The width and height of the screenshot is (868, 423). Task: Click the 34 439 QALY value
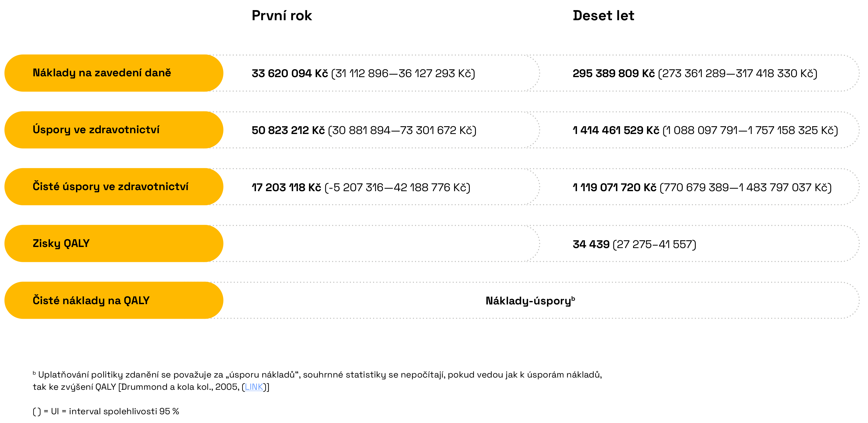tap(591, 244)
